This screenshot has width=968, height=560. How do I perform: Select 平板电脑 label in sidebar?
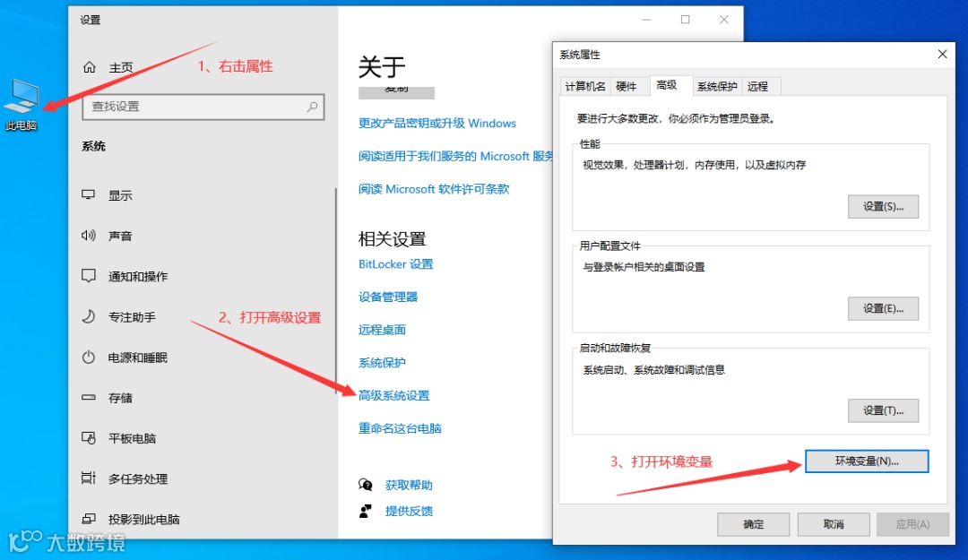(132, 439)
